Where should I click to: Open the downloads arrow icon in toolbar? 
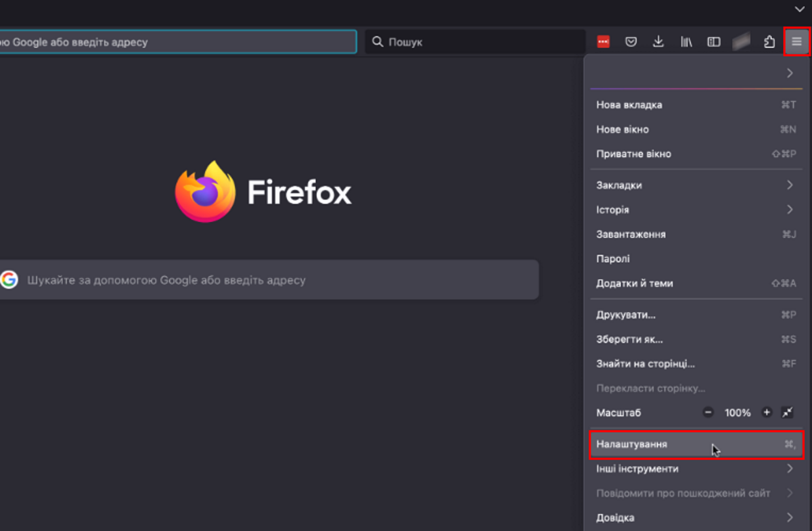(x=658, y=42)
